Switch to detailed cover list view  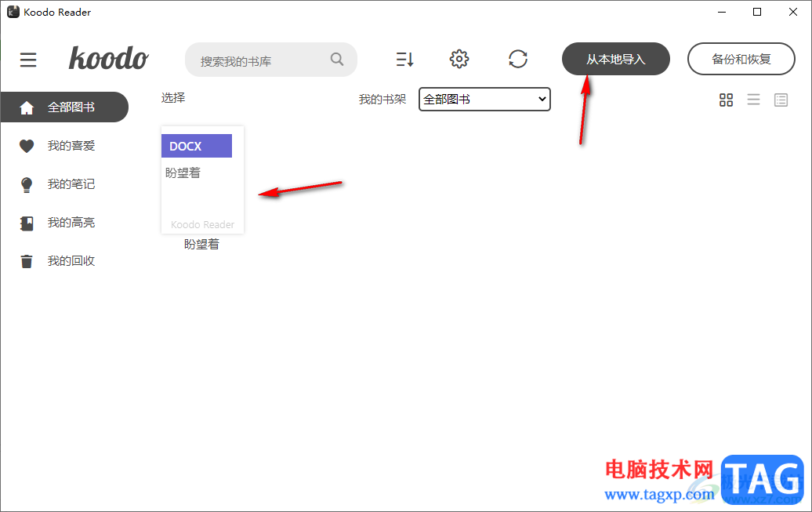781,100
